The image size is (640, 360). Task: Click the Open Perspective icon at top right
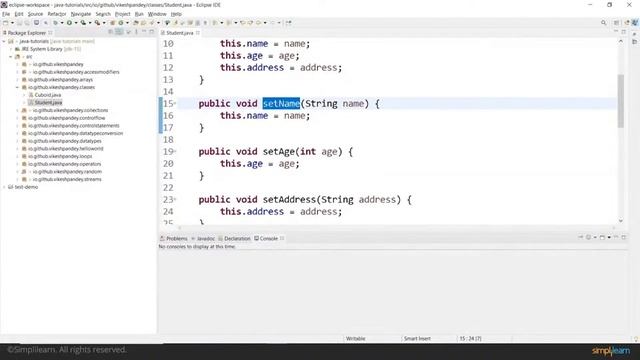(616, 23)
